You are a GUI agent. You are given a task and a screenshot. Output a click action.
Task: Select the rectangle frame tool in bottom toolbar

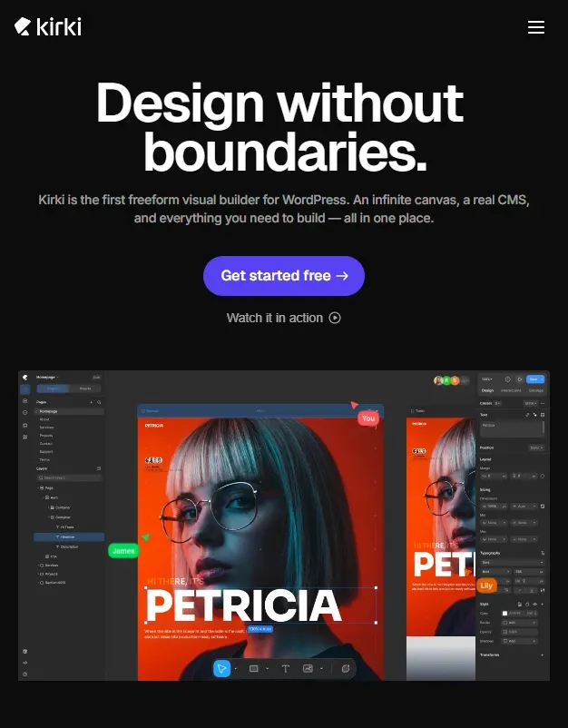tap(254, 669)
